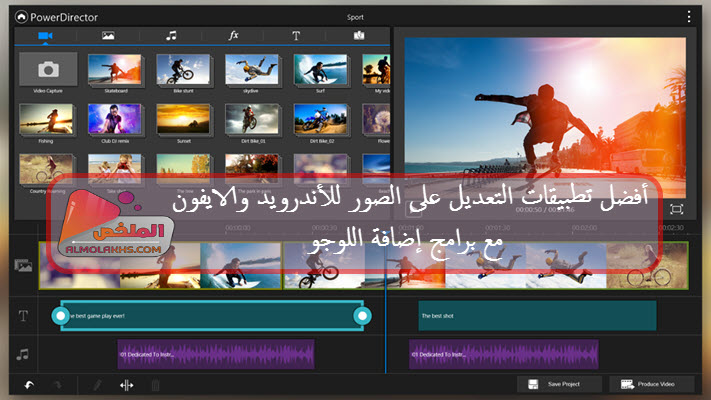Click the undo arrow icon

tap(29, 385)
